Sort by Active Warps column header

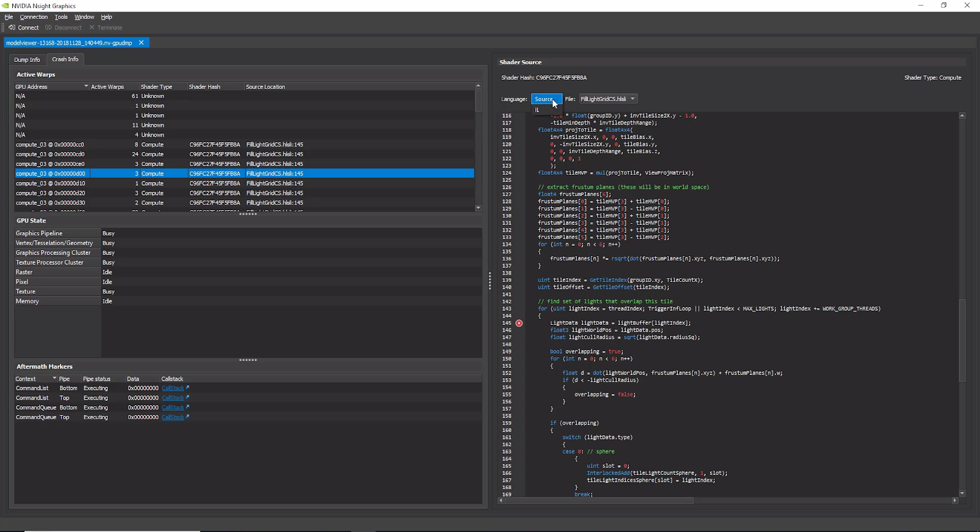pyautogui.click(x=113, y=86)
